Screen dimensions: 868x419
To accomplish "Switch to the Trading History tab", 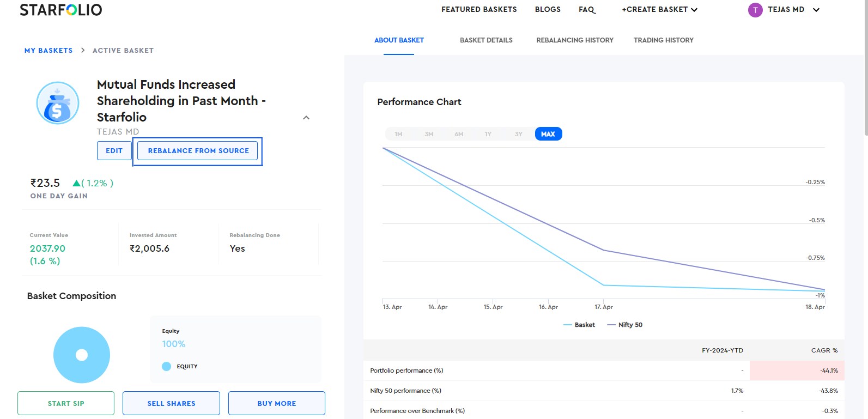I will pos(664,40).
